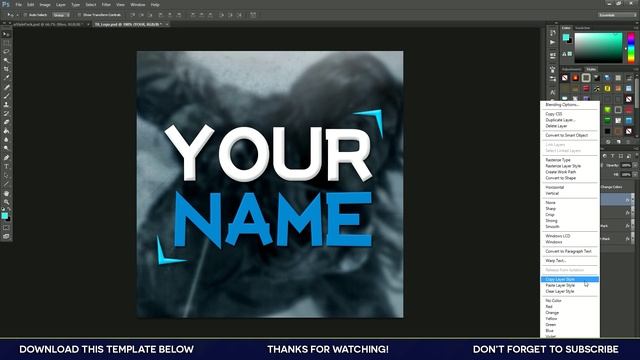Select the Brush tool
The height and width of the screenshot is (360, 640).
click(x=6, y=96)
